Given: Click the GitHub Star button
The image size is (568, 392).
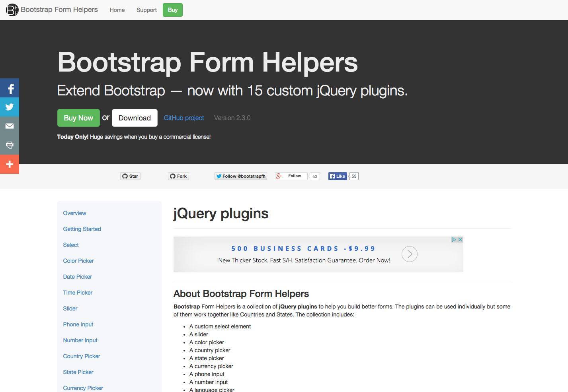Looking at the screenshot, I should [130, 176].
